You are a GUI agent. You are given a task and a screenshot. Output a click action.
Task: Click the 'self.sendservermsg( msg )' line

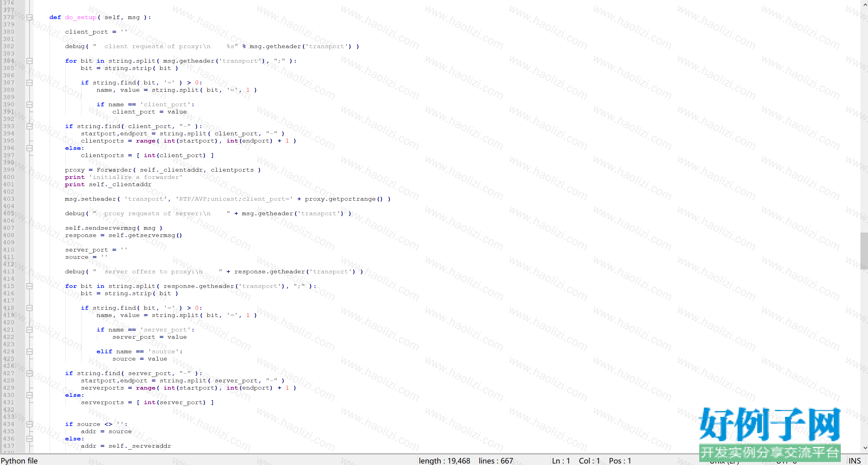tap(114, 228)
